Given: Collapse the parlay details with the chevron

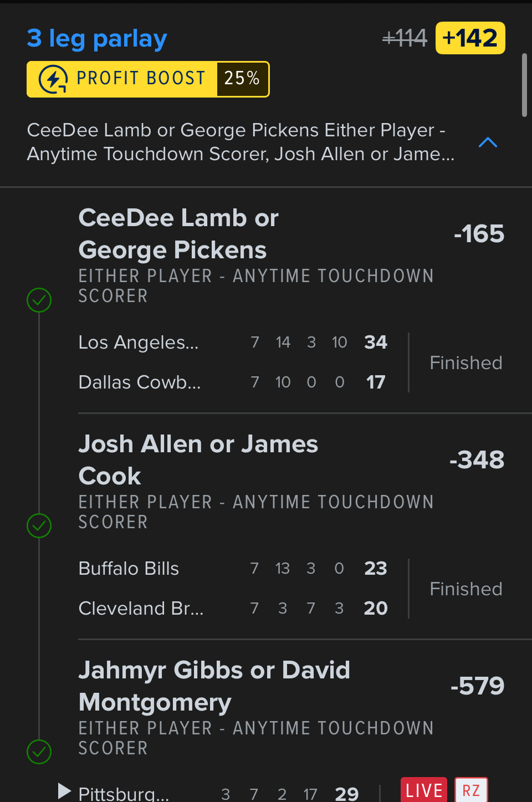Looking at the screenshot, I should [x=488, y=142].
